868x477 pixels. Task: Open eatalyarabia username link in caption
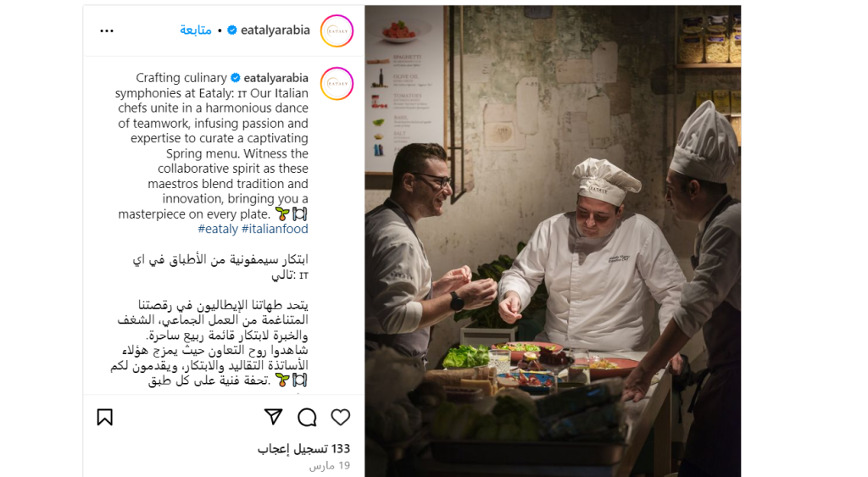click(275, 78)
